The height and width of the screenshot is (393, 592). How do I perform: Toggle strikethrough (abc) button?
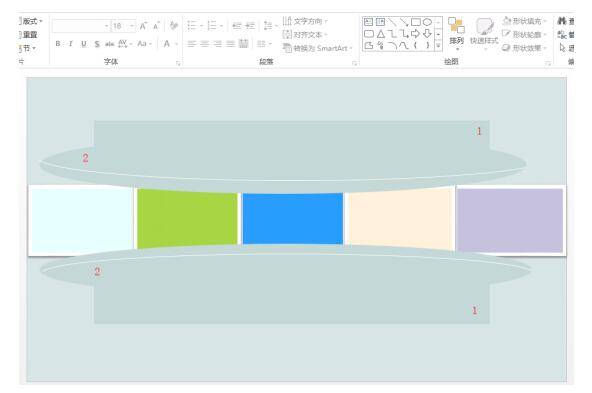click(109, 44)
